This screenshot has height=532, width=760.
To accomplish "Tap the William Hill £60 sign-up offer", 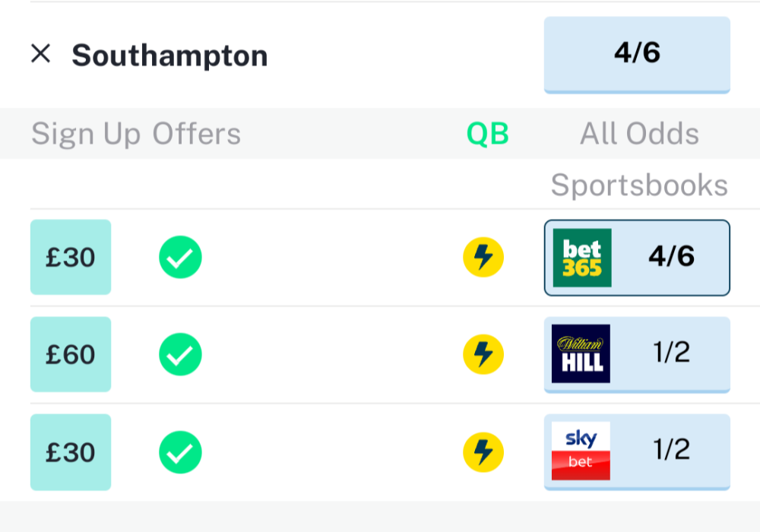I will click(71, 354).
